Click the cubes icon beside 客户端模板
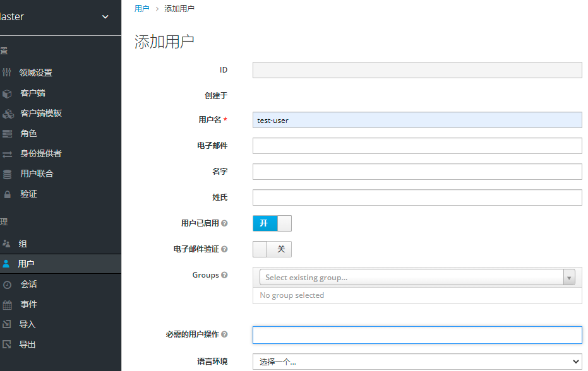 [x=8, y=114]
